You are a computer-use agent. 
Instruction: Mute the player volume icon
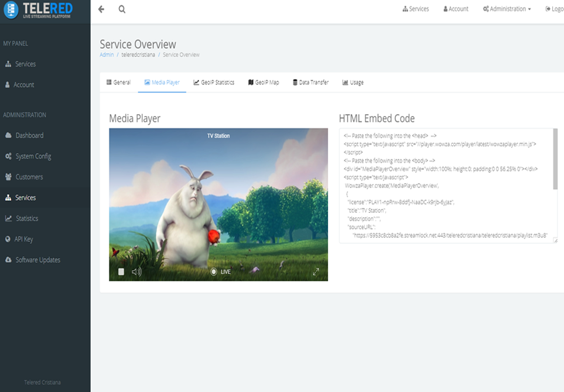(x=136, y=272)
